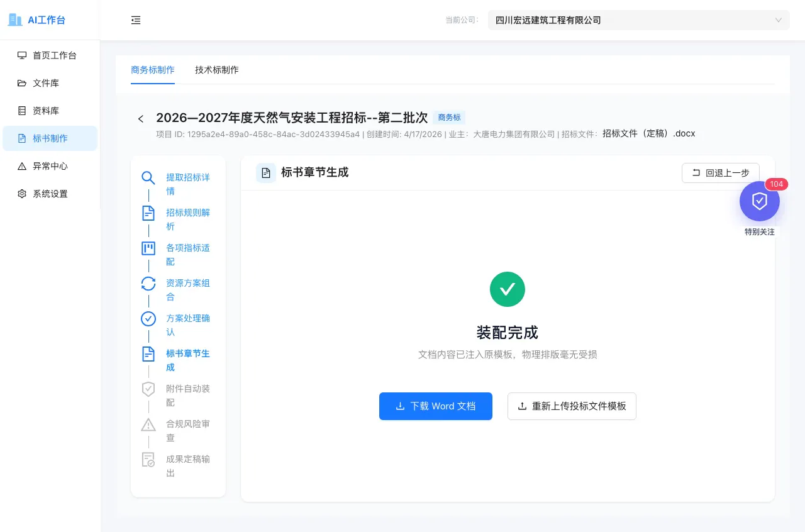Click the document icon for 标书章节生成 step

tap(148, 354)
